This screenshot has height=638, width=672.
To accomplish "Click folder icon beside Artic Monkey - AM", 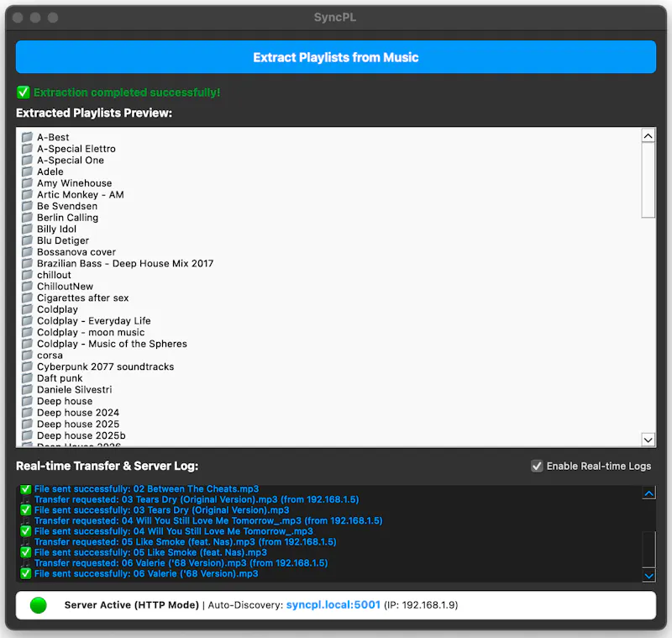I will [x=28, y=194].
